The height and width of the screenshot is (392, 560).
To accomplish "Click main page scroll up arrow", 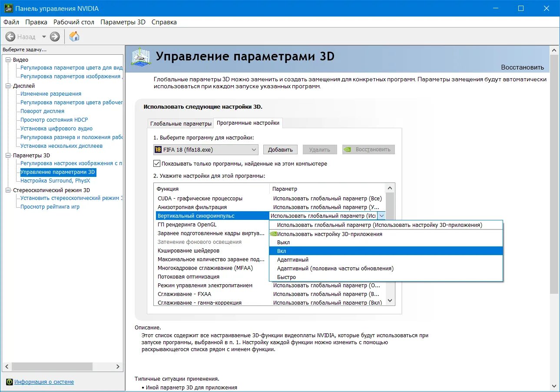I will (554, 50).
